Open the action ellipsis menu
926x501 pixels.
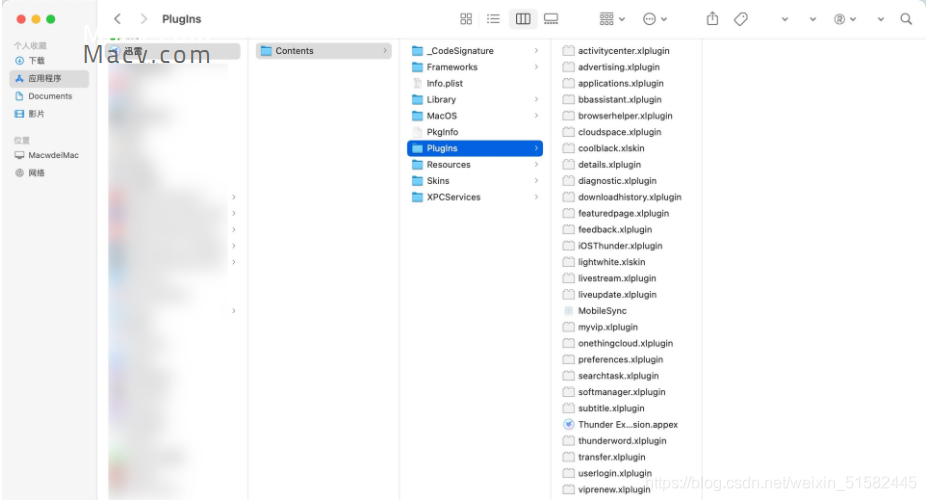[655, 19]
